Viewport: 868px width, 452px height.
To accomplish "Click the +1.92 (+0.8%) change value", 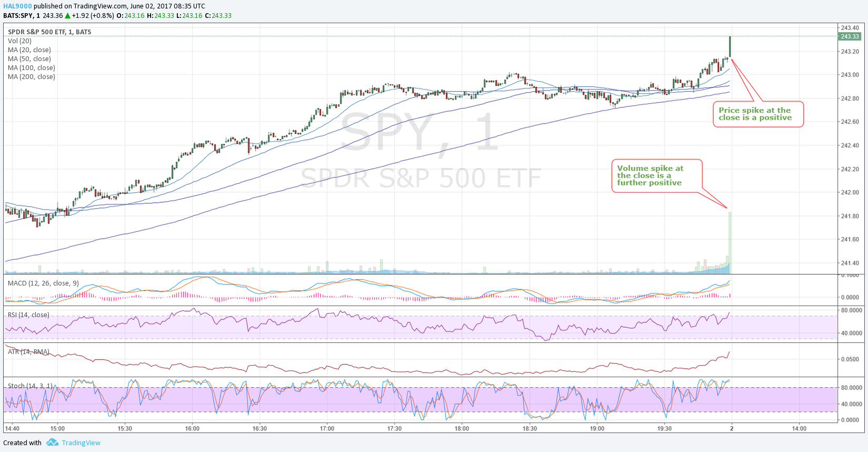I will coord(93,15).
